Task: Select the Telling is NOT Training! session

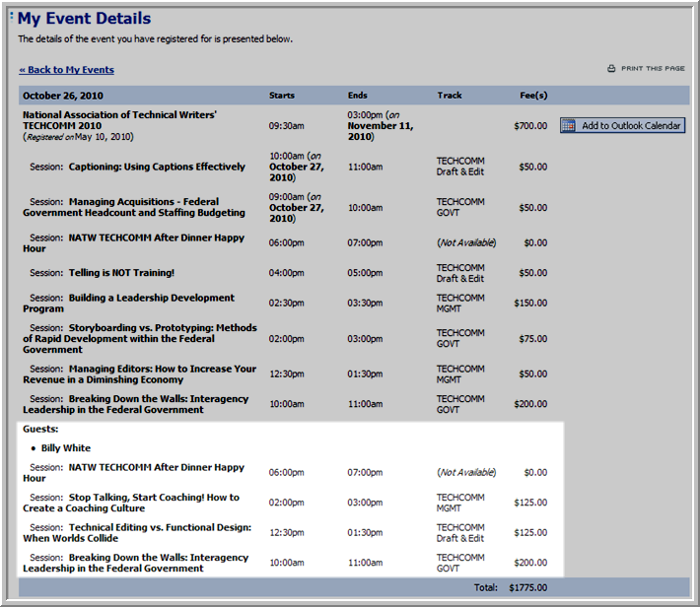Action: coord(121,273)
